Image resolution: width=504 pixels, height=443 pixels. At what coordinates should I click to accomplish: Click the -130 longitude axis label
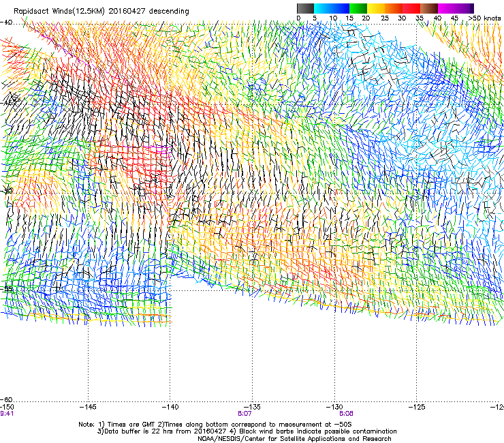click(x=334, y=407)
